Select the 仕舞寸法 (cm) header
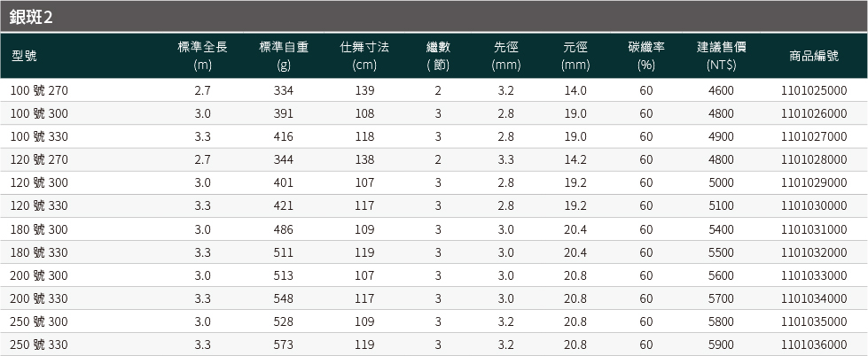 (x=364, y=56)
